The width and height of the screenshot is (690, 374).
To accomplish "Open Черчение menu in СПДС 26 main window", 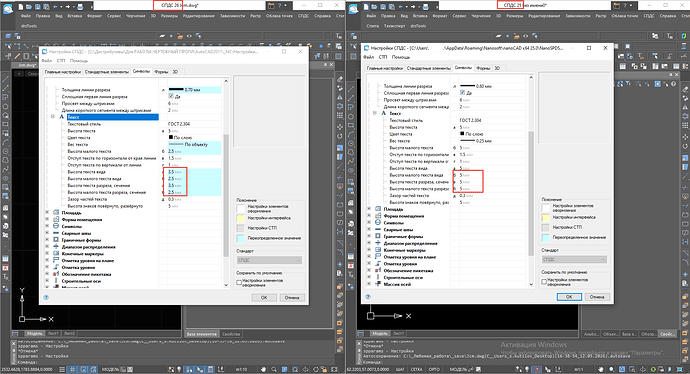I will (136, 16).
